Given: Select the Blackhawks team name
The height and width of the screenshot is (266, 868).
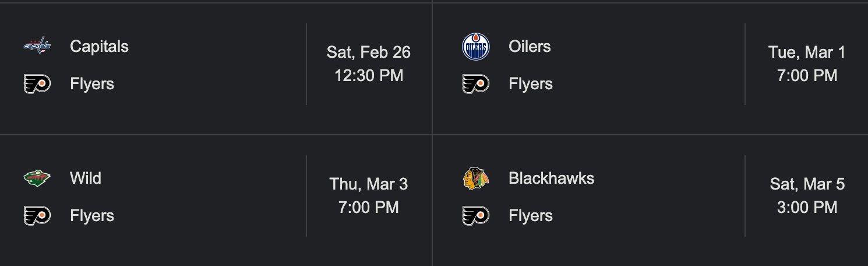Looking at the screenshot, I should click(x=551, y=178).
